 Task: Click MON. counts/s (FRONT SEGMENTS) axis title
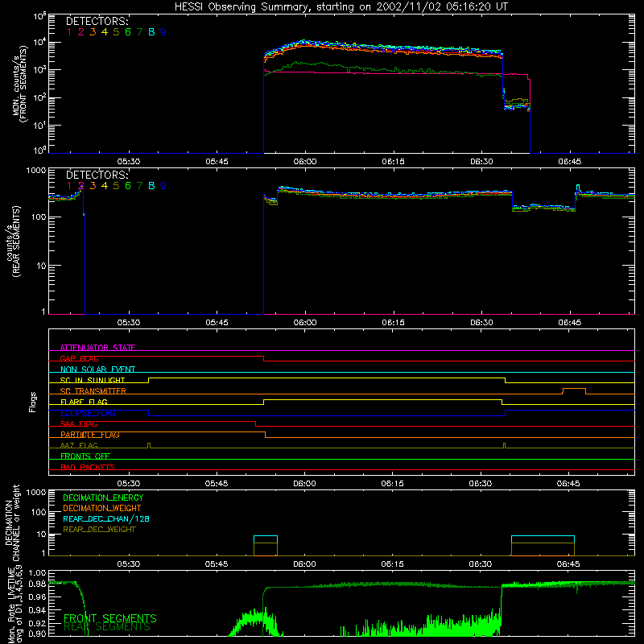click(x=19, y=84)
